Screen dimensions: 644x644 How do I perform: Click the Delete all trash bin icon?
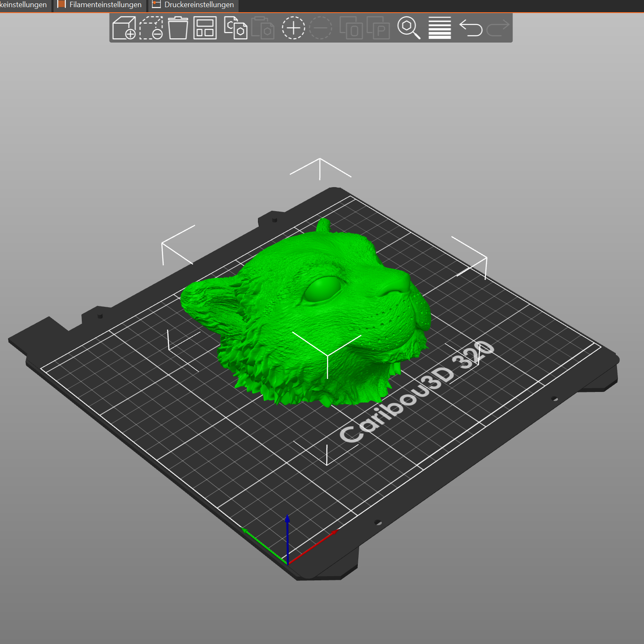coord(178,28)
